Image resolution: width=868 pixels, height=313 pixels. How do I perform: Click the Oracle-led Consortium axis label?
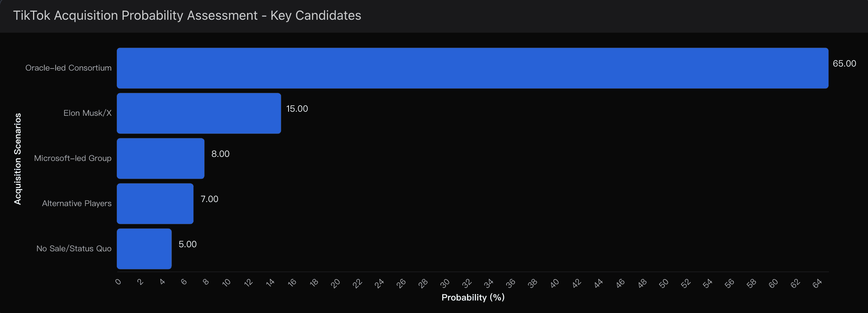click(69, 68)
